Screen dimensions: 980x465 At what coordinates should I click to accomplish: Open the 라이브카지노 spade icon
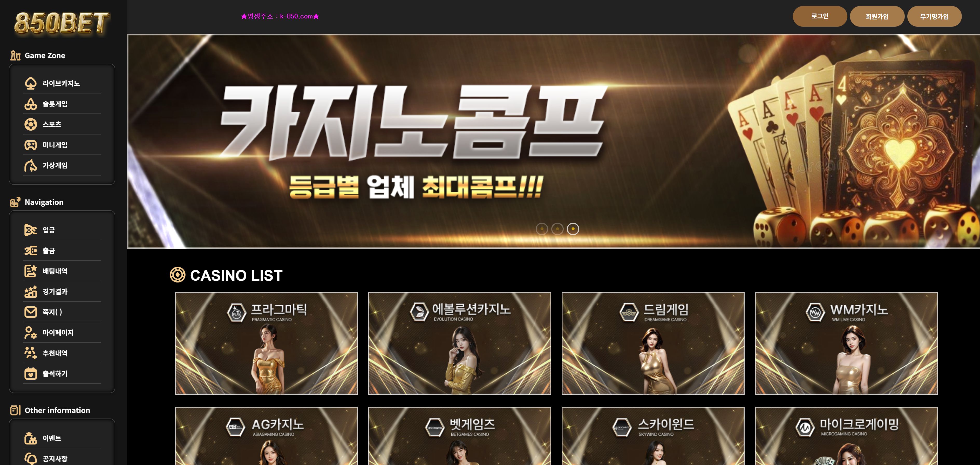click(30, 83)
